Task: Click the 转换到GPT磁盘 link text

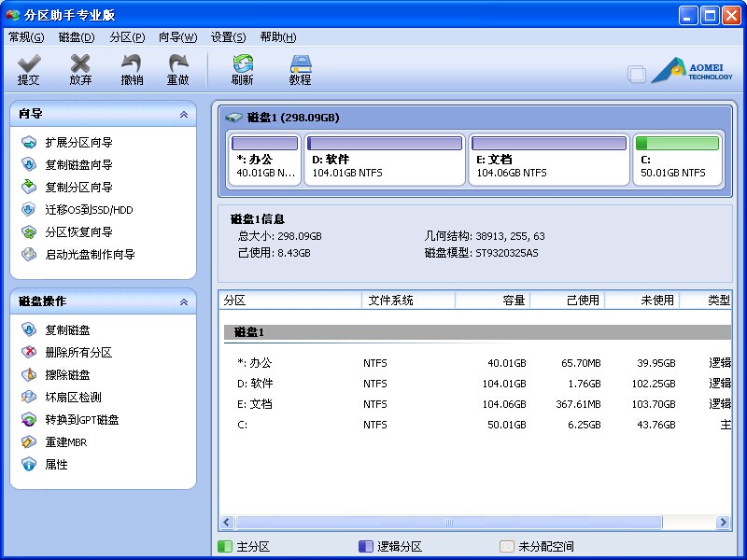Action: 82,419
